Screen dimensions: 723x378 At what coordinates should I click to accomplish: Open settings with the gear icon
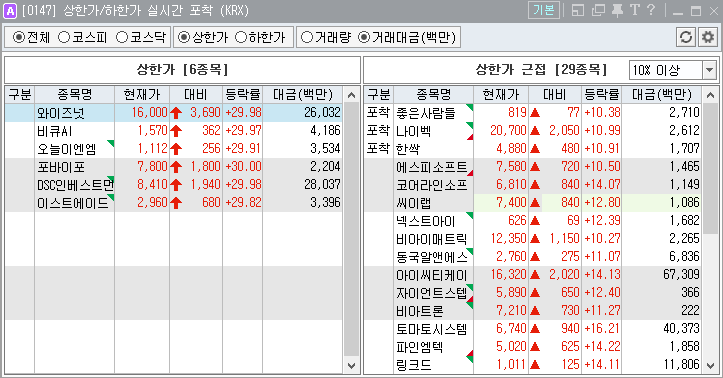[x=707, y=37]
